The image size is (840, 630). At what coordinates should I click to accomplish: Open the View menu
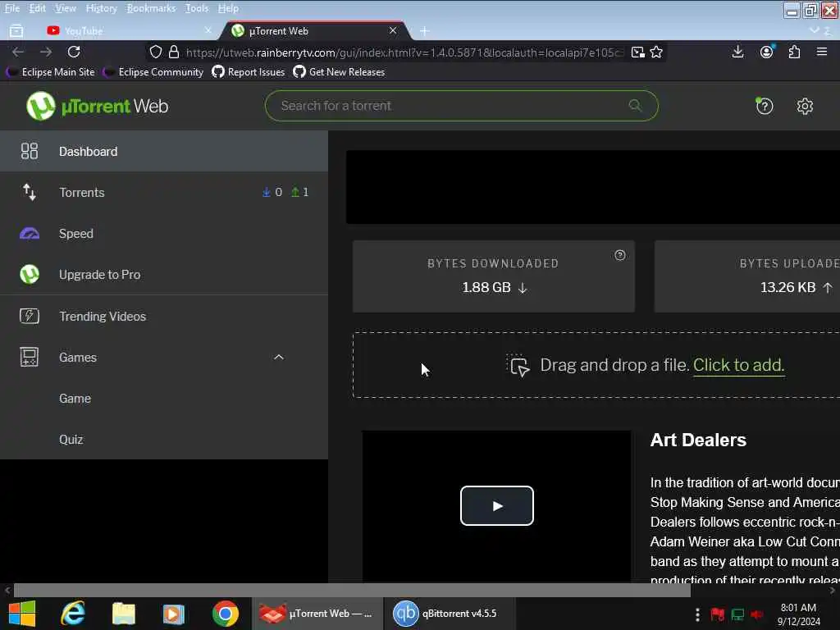(x=66, y=8)
